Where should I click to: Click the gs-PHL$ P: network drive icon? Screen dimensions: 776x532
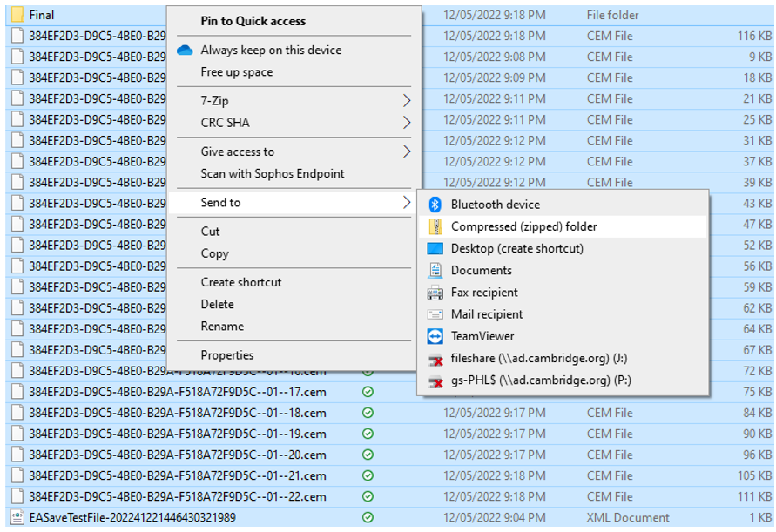click(435, 380)
